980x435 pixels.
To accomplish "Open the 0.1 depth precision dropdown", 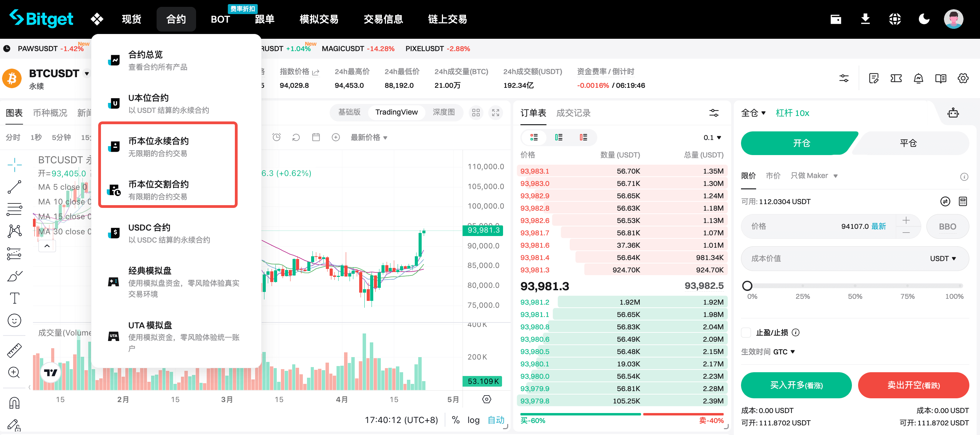I will click(712, 137).
